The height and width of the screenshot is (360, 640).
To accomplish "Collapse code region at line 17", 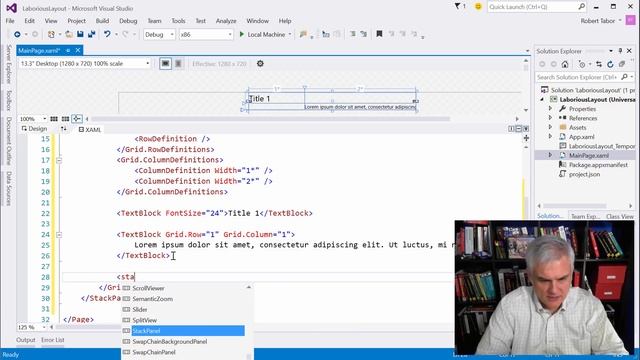I will (59, 160).
